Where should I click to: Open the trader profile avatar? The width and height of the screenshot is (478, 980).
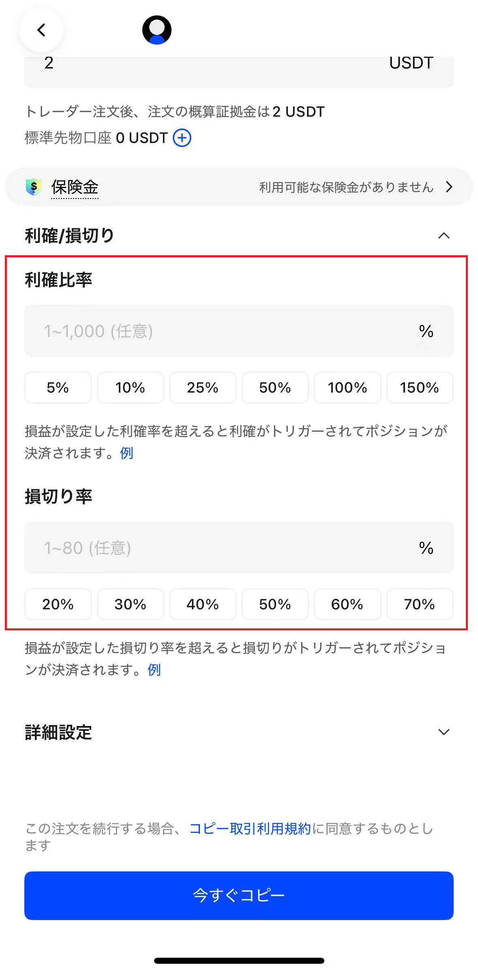pyautogui.click(x=157, y=30)
